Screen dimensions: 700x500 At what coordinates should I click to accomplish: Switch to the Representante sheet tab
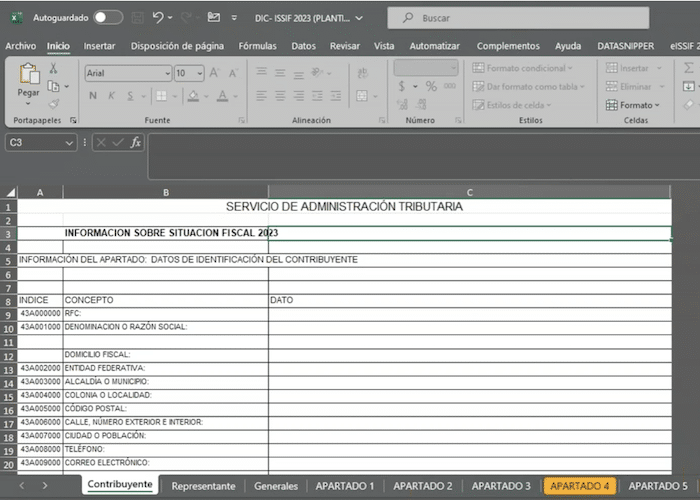[x=203, y=486]
